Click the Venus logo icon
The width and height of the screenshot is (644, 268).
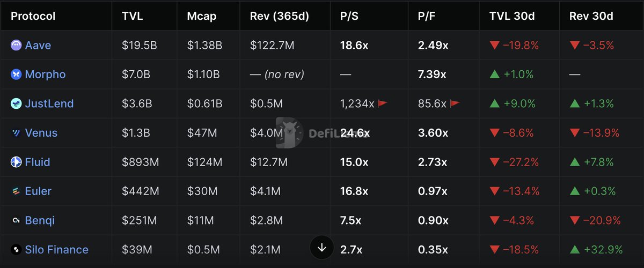[x=16, y=133]
